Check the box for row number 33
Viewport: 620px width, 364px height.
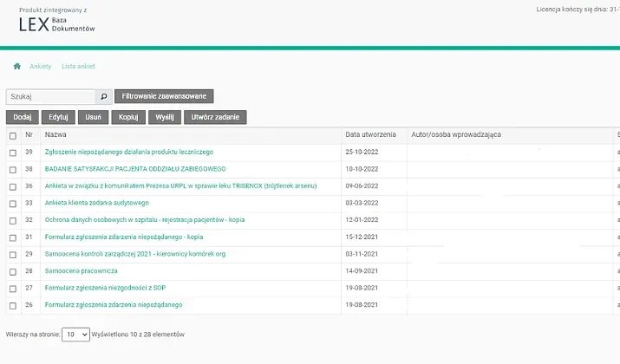coord(13,204)
